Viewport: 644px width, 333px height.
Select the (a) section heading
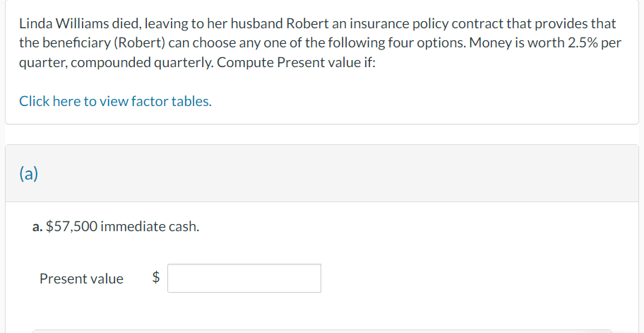(28, 174)
